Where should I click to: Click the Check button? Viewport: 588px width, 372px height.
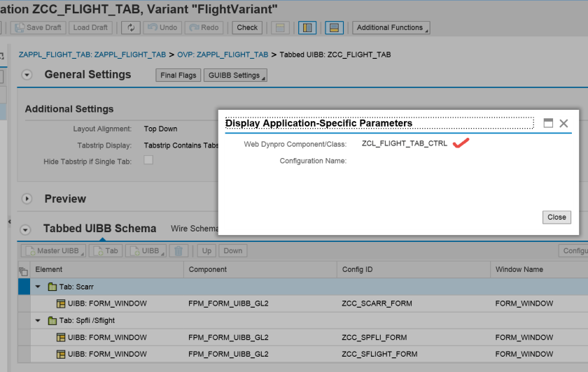pyautogui.click(x=247, y=28)
